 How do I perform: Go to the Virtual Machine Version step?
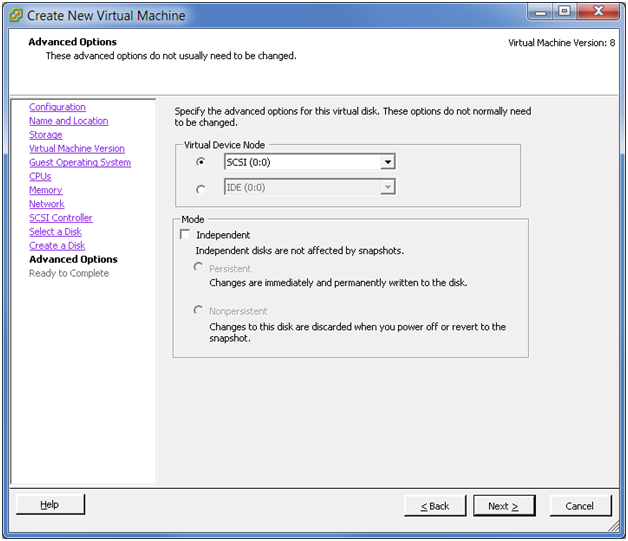[x=77, y=149]
